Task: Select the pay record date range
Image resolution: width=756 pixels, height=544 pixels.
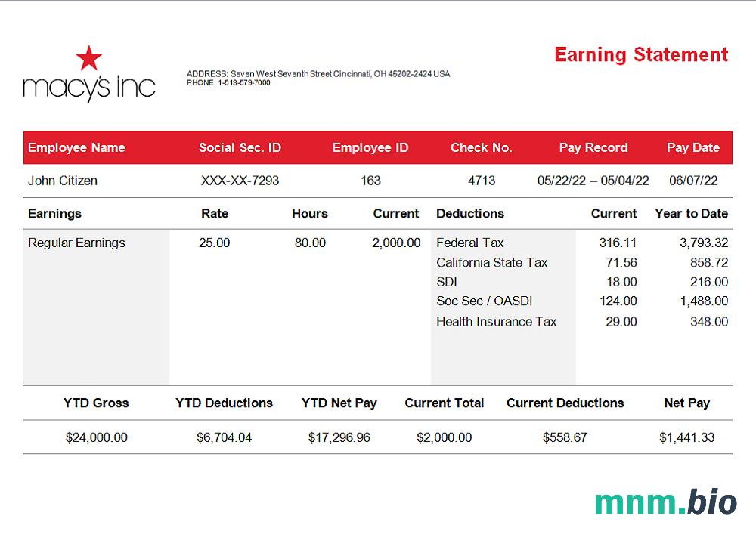Action: [593, 181]
